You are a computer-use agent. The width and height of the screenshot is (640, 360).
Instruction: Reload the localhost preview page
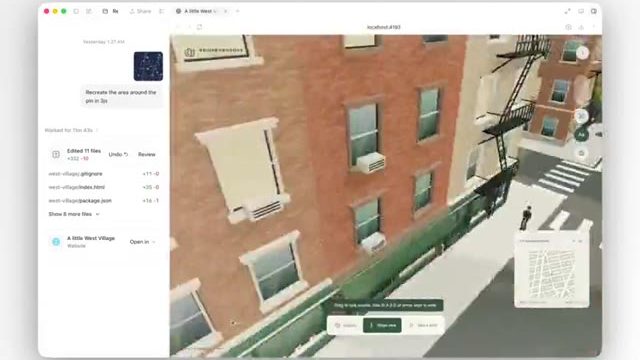click(199, 27)
